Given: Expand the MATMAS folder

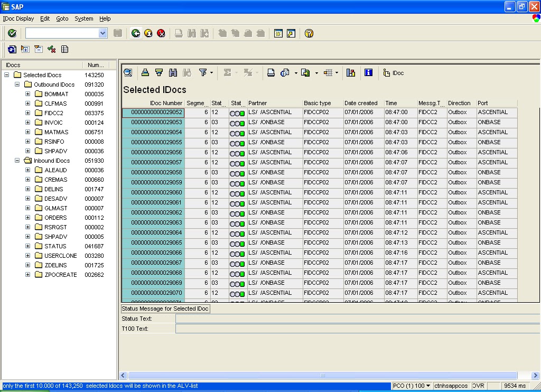Looking at the screenshot, I should (x=27, y=132).
